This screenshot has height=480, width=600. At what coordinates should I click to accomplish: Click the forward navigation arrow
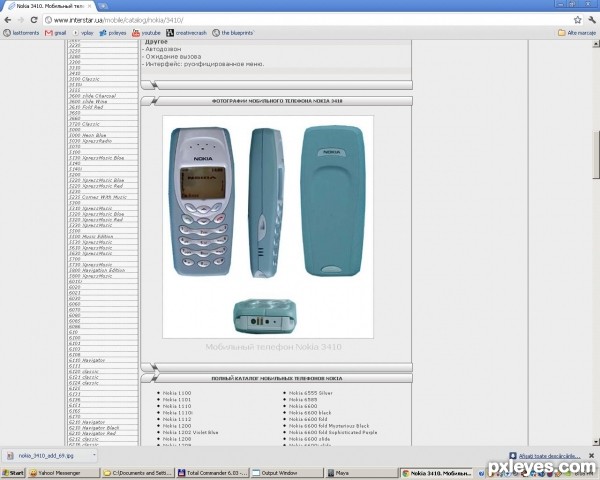point(21,20)
